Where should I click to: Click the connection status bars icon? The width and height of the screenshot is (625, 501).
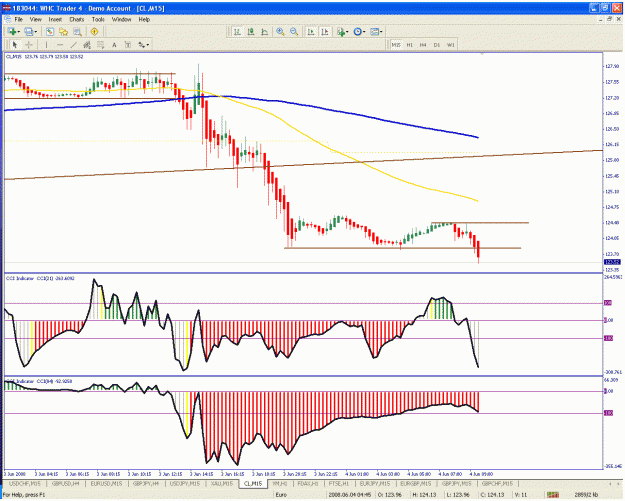coord(553,495)
